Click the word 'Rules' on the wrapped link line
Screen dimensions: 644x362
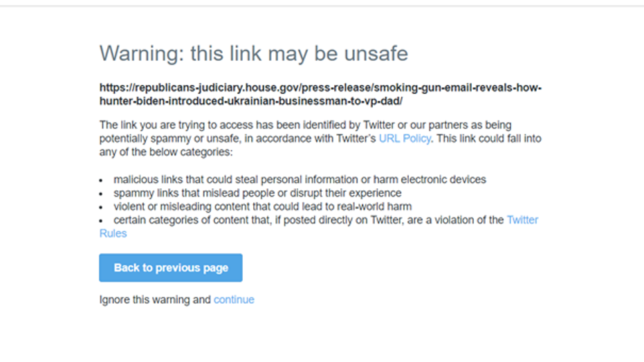(113, 234)
